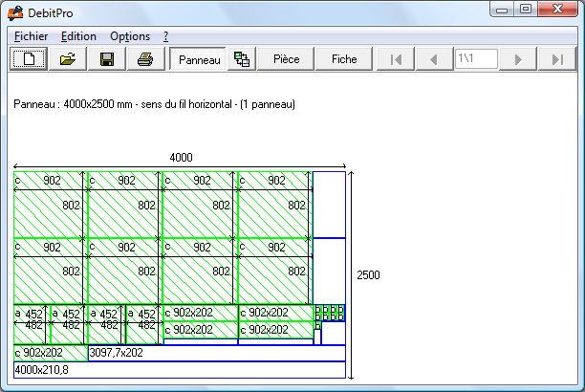Screen dimensions: 585x392
Task: Select the Panneau button
Action: pos(198,58)
